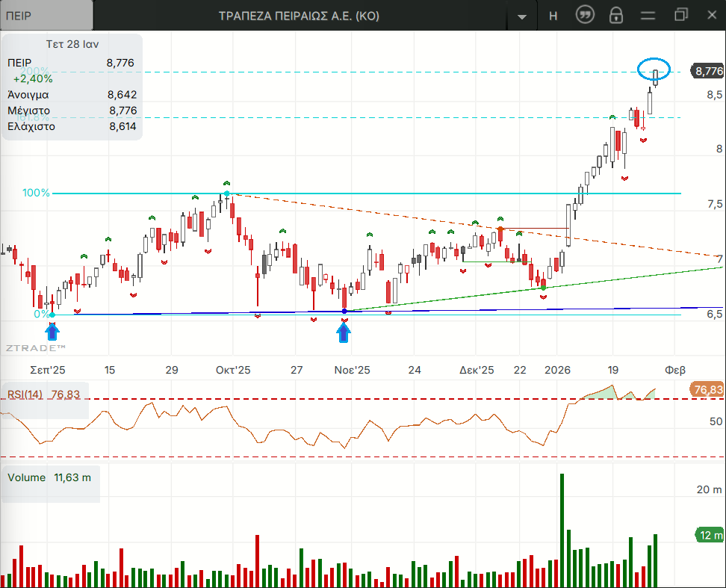Click the blue ellipse around the latest candle

pos(654,70)
